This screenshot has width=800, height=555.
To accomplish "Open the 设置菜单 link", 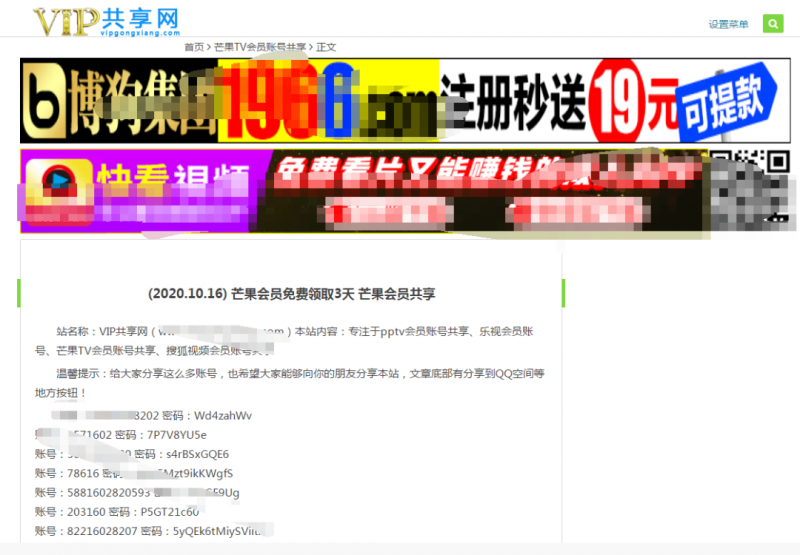I will point(728,25).
